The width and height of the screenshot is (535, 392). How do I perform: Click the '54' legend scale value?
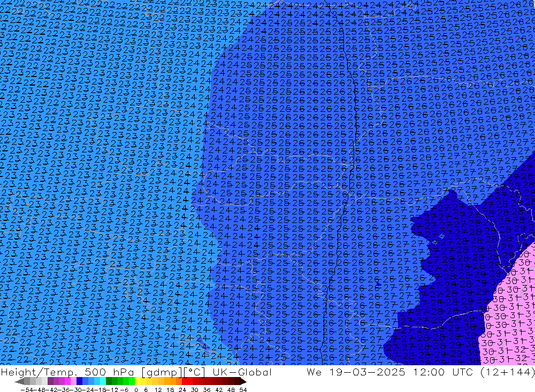(x=243, y=390)
